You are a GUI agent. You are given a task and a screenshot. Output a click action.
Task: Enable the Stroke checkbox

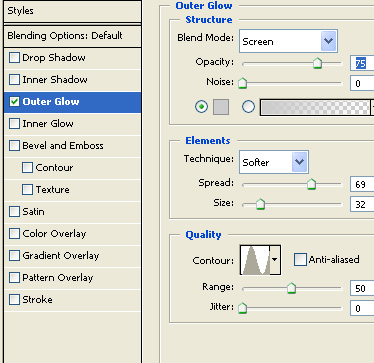(x=14, y=299)
